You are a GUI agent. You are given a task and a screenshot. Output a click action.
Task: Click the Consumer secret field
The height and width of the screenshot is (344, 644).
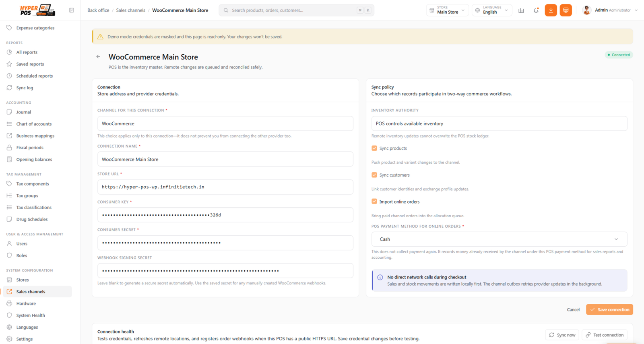(225, 243)
